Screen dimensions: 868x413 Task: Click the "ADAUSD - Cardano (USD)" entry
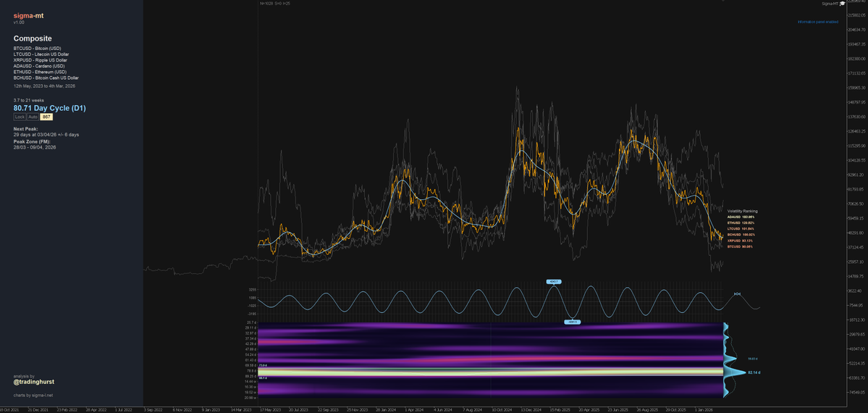(x=39, y=66)
